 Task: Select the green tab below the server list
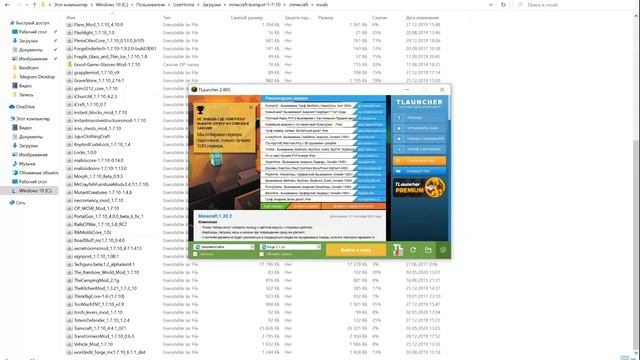click(x=273, y=206)
